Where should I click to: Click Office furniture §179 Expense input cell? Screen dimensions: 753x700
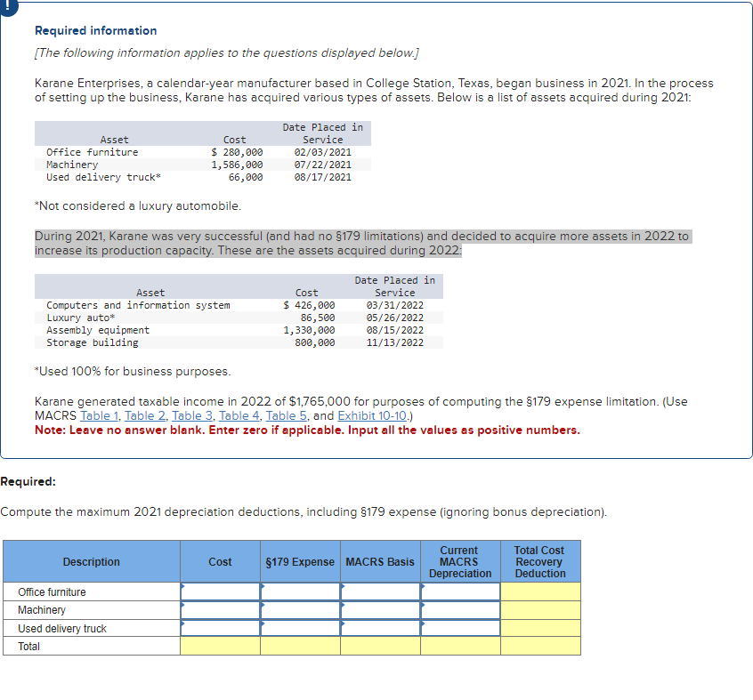point(301,591)
